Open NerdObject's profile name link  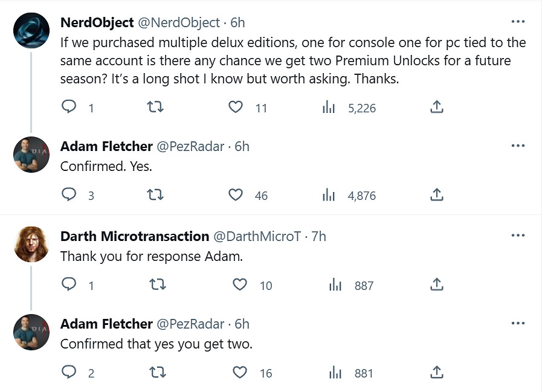(x=97, y=22)
